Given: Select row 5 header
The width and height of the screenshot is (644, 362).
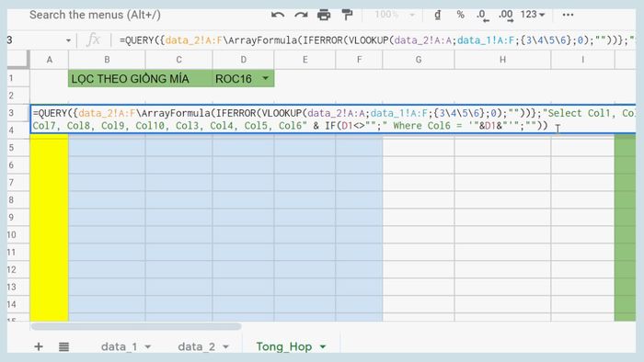Looking at the screenshot, I should pyautogui.click(x=18, y=148).
